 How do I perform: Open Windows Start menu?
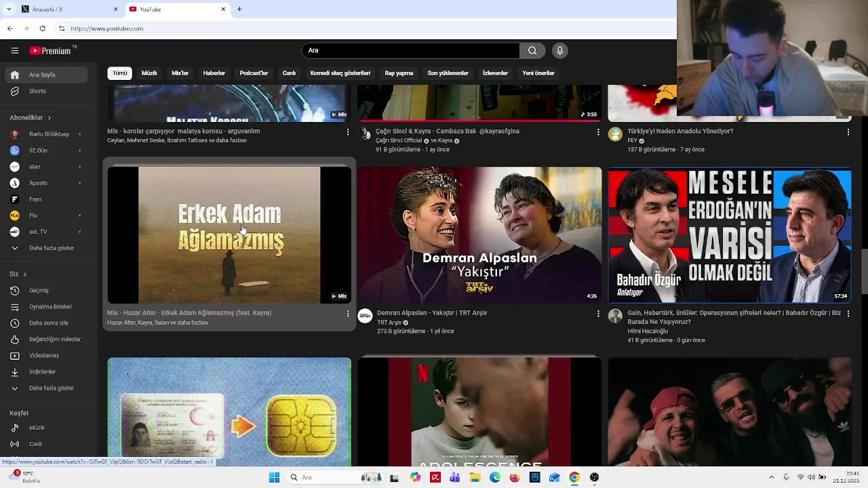point(274,477)
